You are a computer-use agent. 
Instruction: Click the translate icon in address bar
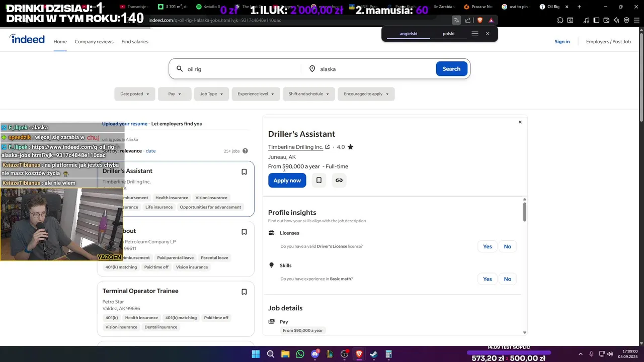pyautogui.click(x=456, y=20)
